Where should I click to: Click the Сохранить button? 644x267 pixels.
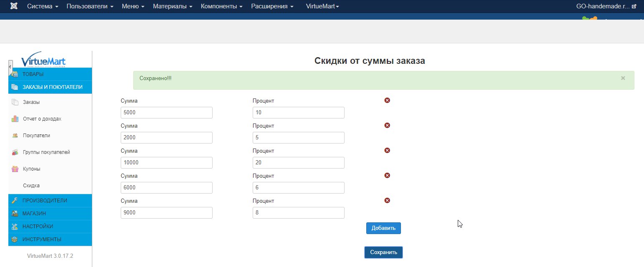[x=383, y=252]
